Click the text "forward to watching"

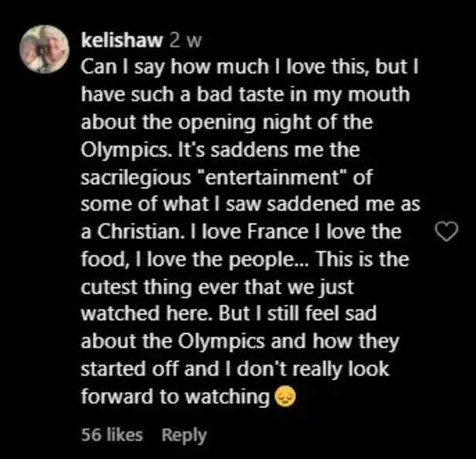coord(175,396)
